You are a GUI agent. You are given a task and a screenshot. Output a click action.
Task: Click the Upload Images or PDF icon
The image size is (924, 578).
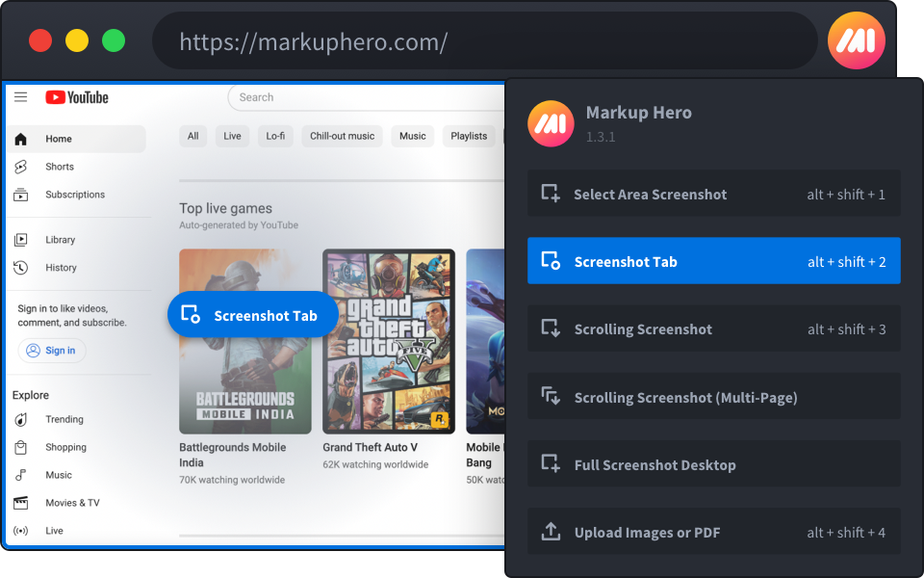551,532
